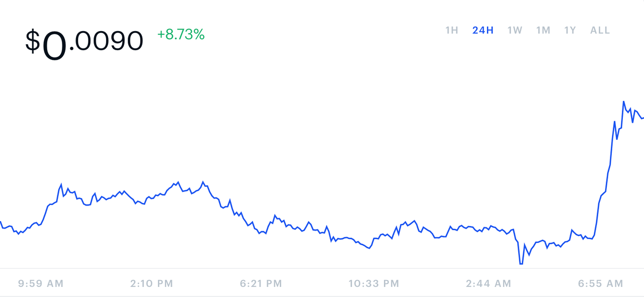Screen dimensions: 644x297
Task: Click the lowest dip of the price line
Action: click(x=521, y=263)
